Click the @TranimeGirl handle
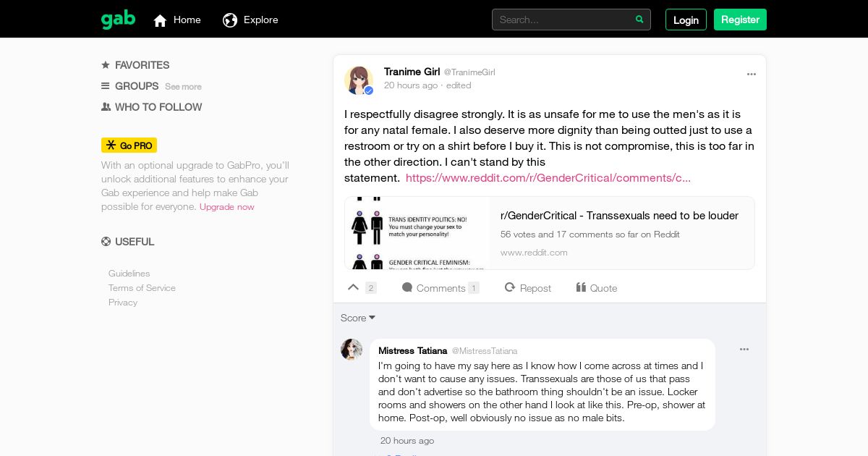Screen dimensions: 868x456 (x=469, y=72)
